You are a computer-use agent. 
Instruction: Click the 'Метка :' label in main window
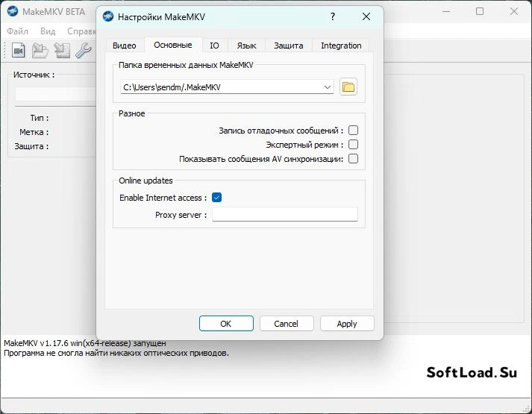click(x=34, y=132)
